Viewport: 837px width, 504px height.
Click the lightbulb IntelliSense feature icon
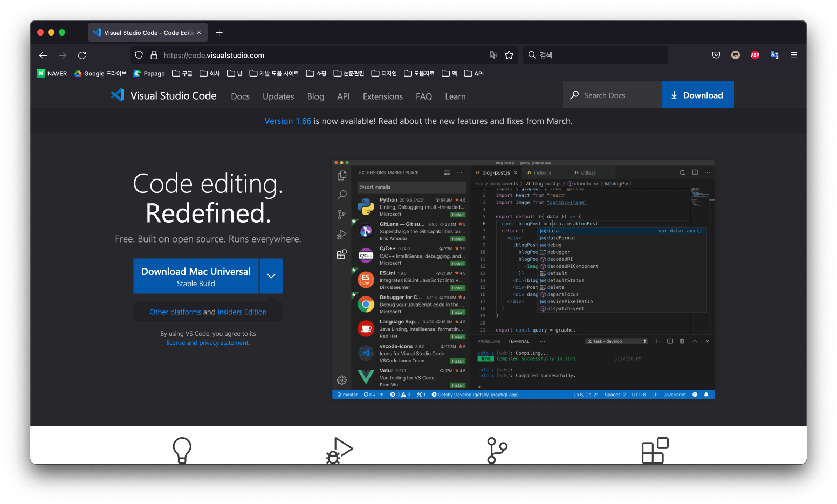(182, 451)
